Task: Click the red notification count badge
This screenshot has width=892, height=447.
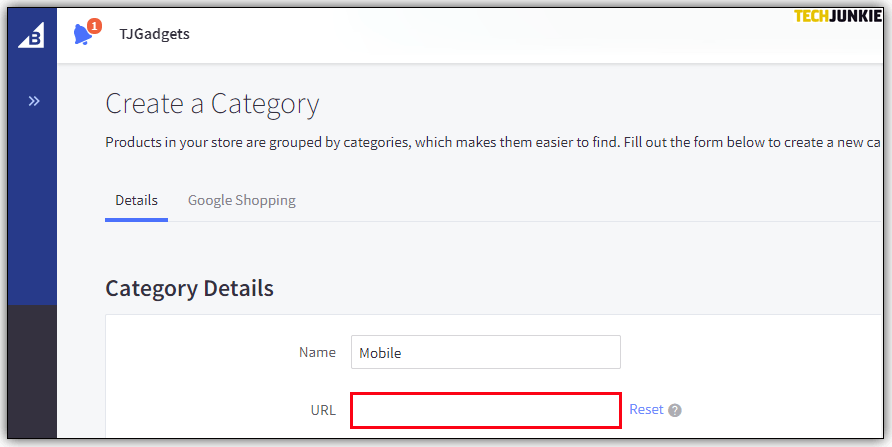Action: coord(94,26)
